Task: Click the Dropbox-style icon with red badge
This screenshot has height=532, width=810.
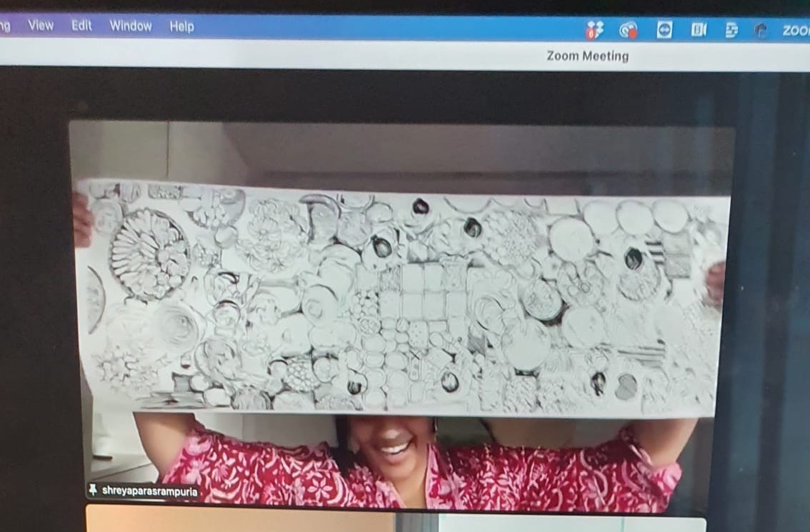Action: pos(594,31)
